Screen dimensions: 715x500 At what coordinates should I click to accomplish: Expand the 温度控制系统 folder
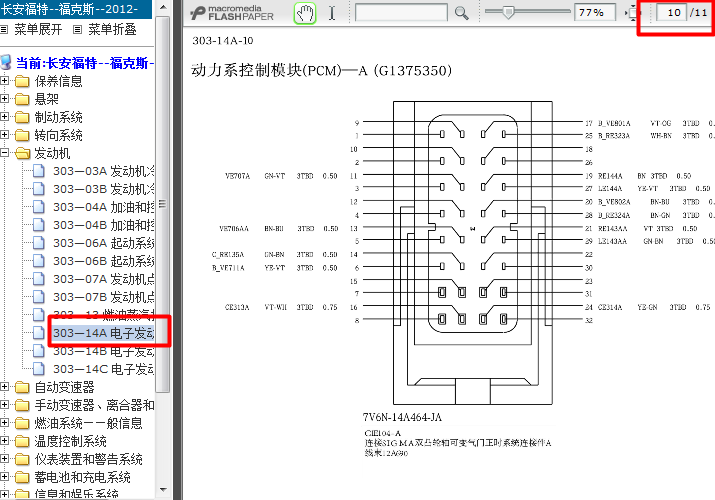(4, 441)
